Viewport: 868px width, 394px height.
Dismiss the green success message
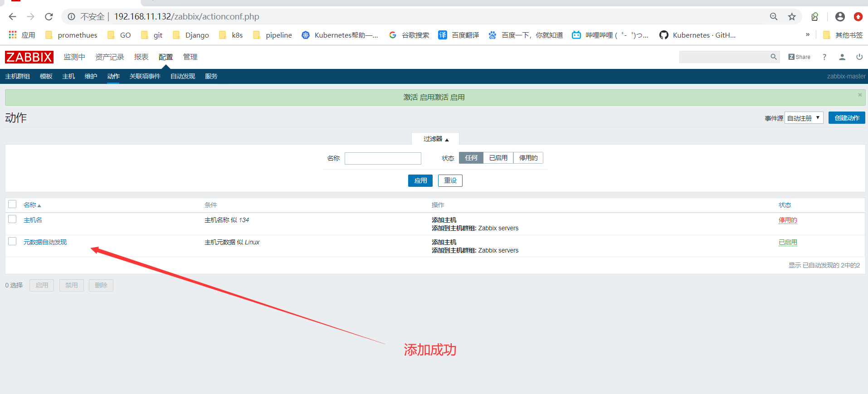(x=860, y=95)
